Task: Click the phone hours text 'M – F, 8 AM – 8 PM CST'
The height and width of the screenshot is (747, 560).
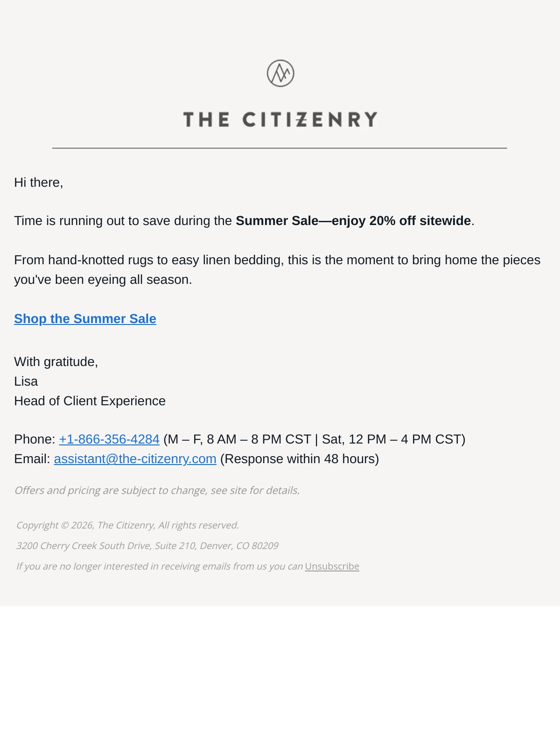Action: click(239, 439)
